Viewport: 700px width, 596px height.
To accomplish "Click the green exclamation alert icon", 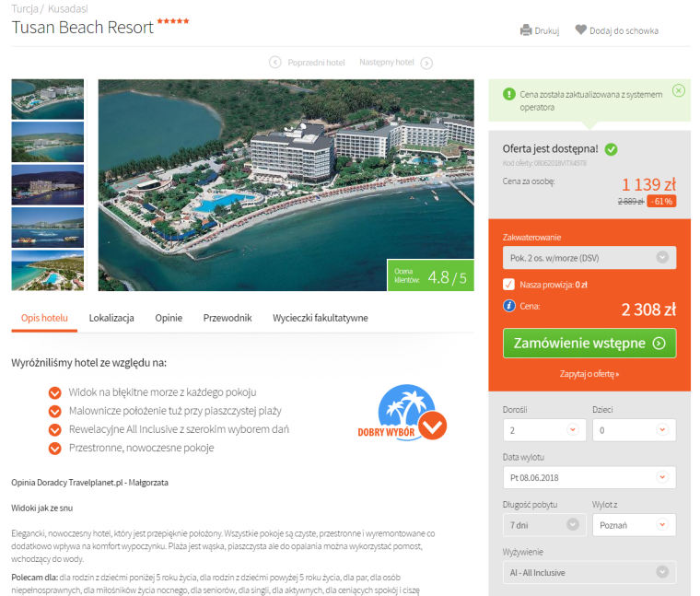I will [509, 94].
